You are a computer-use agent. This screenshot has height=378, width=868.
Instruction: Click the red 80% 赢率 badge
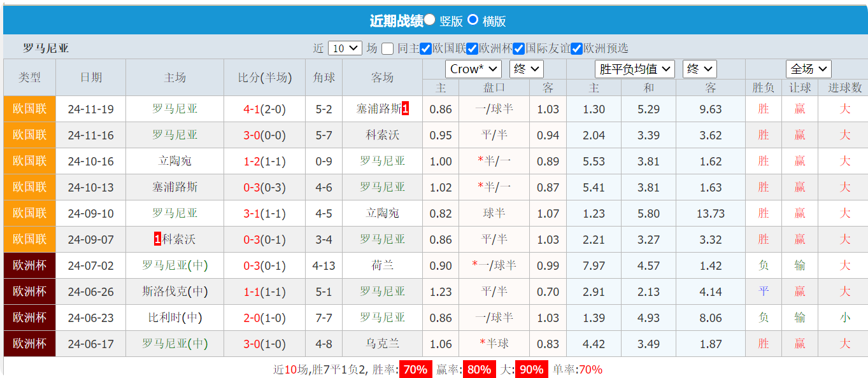click(478, 368)
